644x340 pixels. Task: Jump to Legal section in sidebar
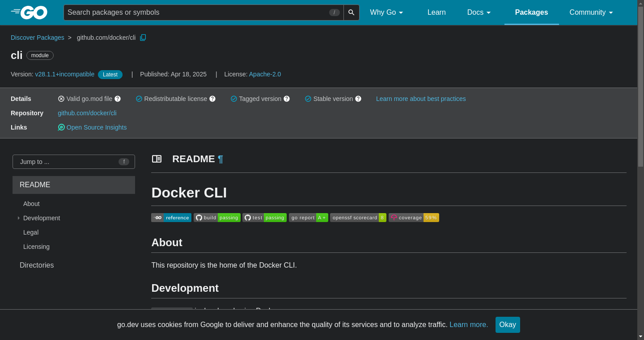(x=31, y=232)
